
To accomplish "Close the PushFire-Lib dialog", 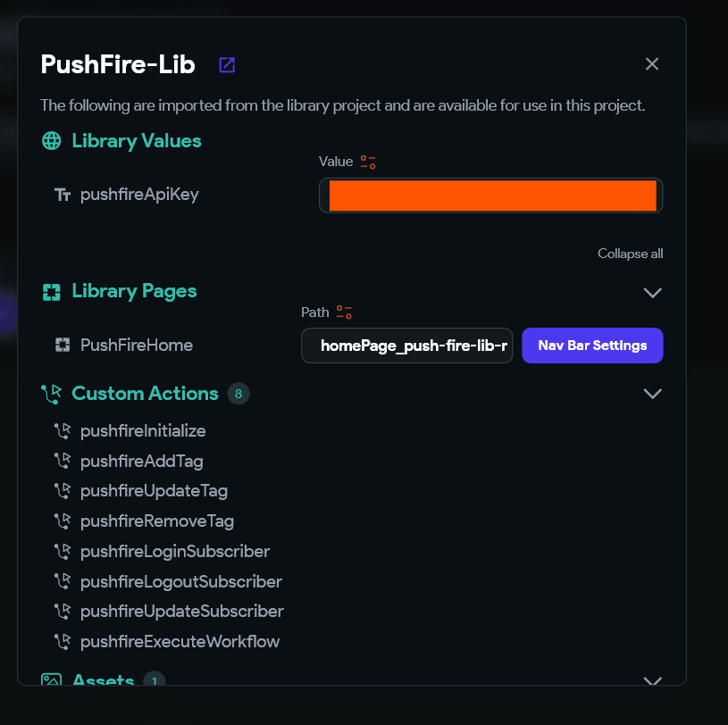I will tap(652, 64).
